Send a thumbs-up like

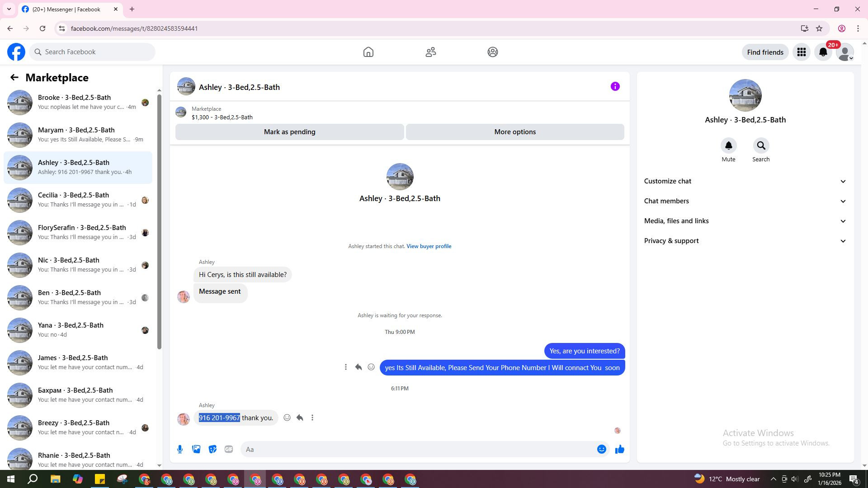619,449
